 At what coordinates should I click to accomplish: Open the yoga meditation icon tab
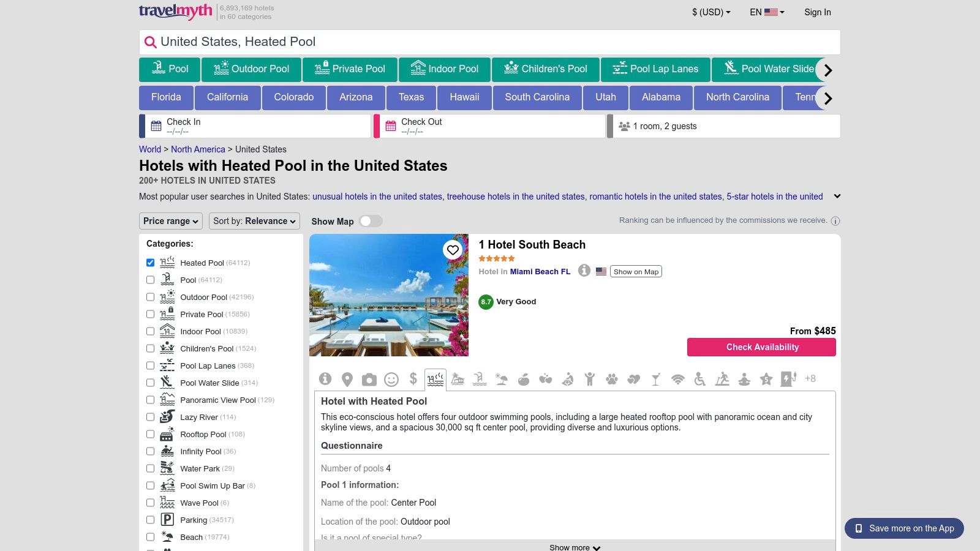pyautogui.click(x=744, y=380)
